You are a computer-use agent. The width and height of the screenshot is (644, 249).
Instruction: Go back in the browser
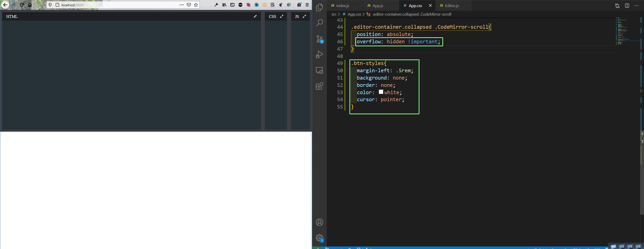pyautogui.click(x=5, y=5)
